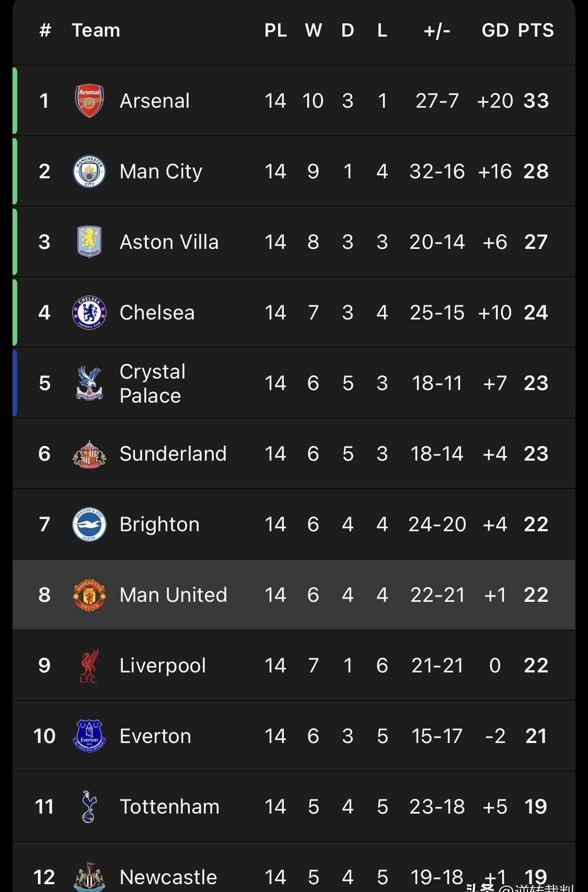Open the Arsenal club crest
This screenshot has height=892, width=588.
pyautogui.click(x=89, y=100)
